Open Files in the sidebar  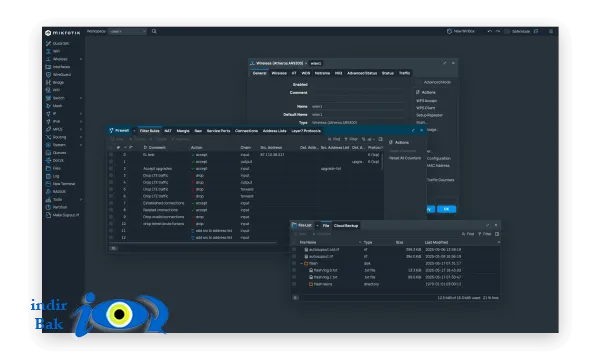[54, 168]
